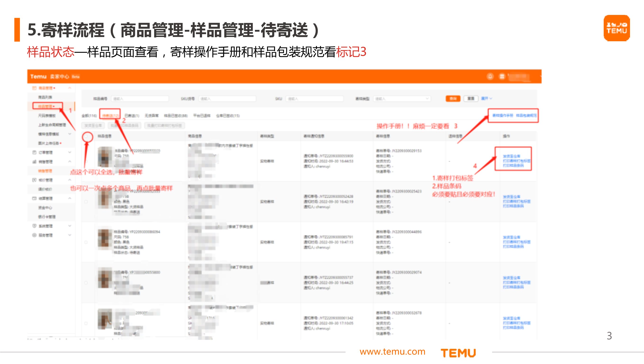Open product thumbnail for sample YP2209300086094
644x364 pixels.
click(105, 240)
